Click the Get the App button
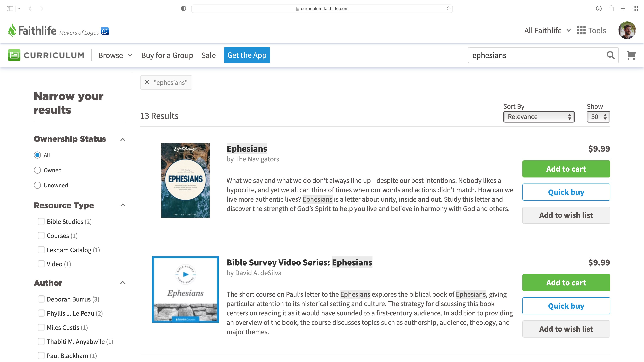Screen dimensions: 644x362 coord(247,55)
